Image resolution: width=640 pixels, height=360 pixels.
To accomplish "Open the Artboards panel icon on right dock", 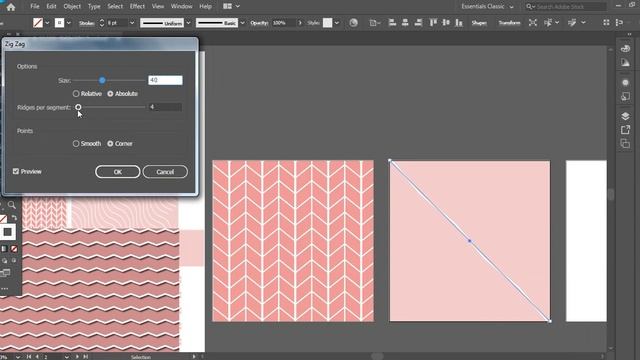I will (x=625, y=144).
